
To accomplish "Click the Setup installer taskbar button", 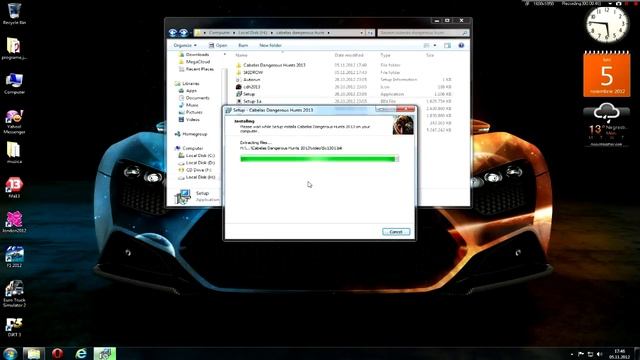I will click(105, 353).
